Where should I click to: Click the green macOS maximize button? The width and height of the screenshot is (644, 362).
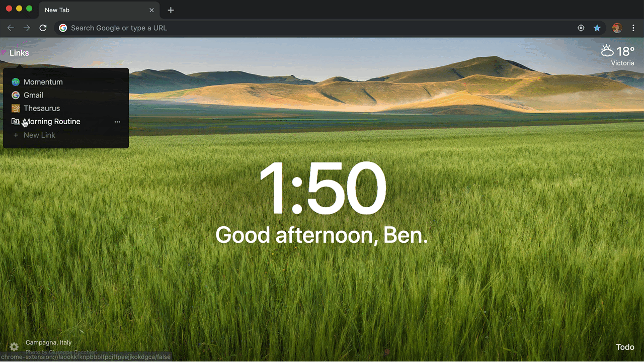pyautogui.click(x=29, y=9)
